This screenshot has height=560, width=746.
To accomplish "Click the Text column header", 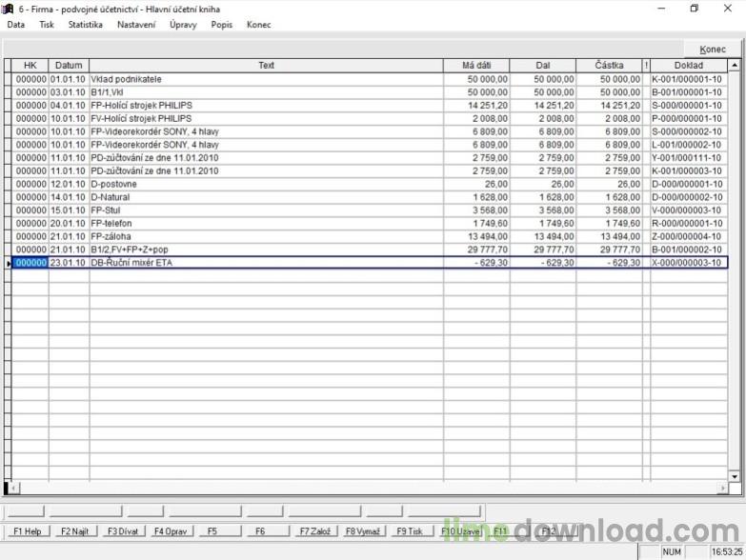I will click(266, 65).
